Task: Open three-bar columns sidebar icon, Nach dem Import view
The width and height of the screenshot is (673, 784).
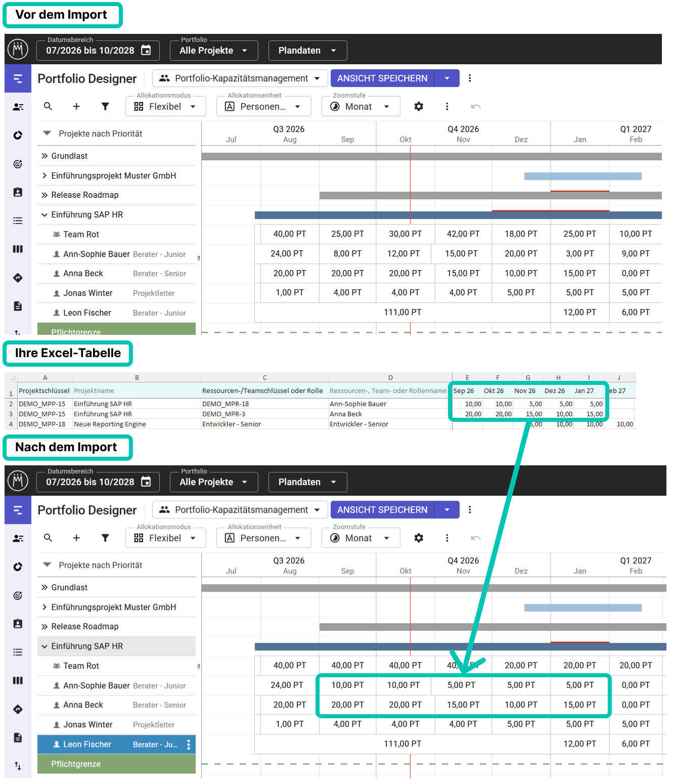Action: (18, 680)
